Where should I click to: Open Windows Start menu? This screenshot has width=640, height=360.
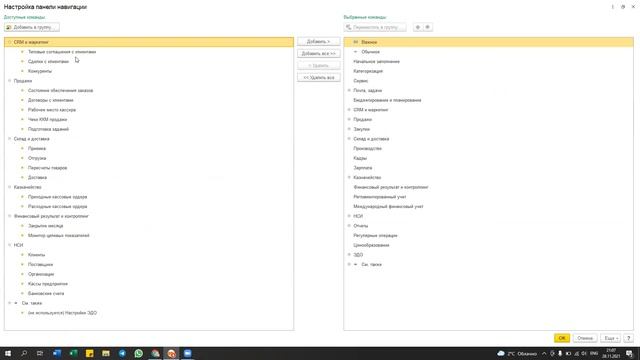8,353
